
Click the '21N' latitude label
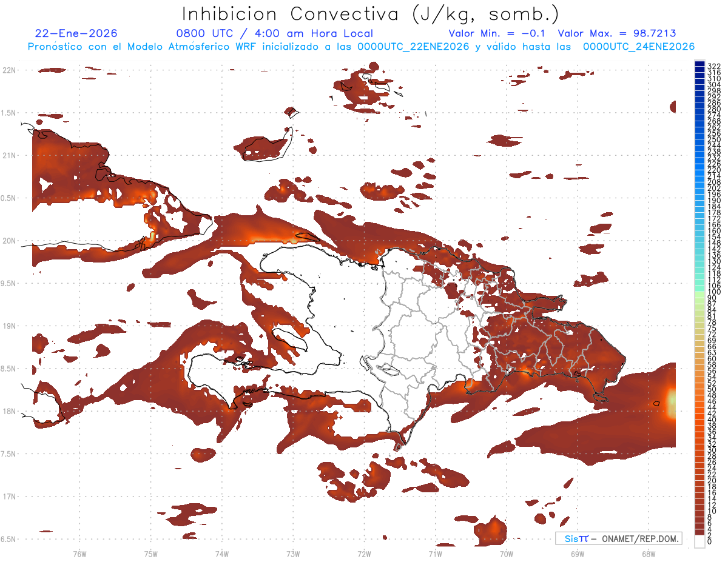point(10,155)
